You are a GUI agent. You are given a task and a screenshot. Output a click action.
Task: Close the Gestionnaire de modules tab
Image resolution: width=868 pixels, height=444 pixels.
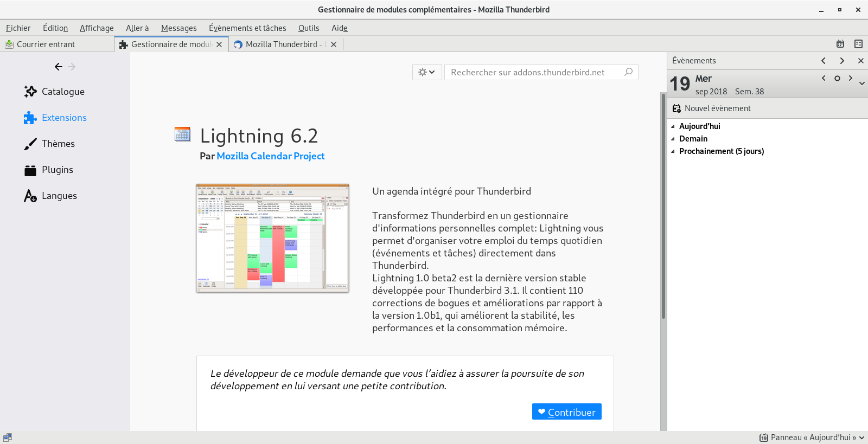[x=219, y=44]
